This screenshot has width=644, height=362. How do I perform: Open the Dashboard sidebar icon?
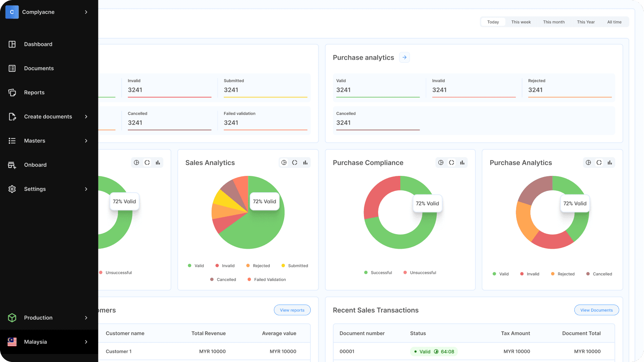(12, 44)
